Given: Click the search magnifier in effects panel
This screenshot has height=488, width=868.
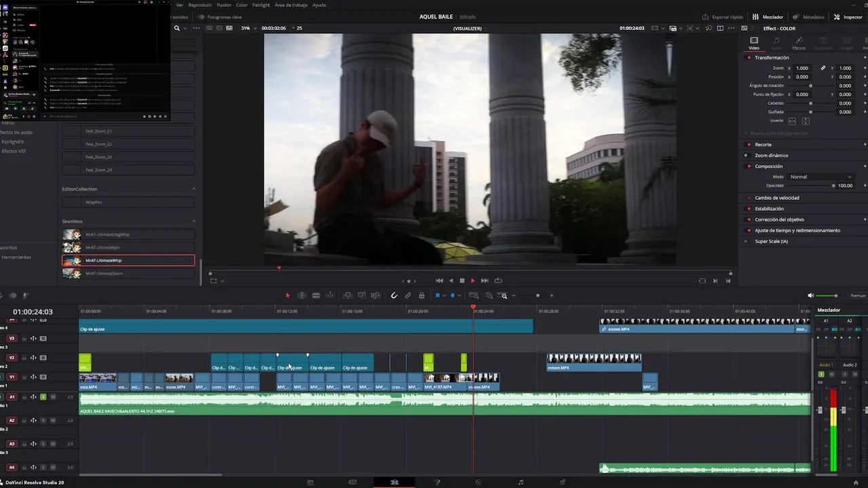Looking at the screenshot, I should tap(177, 28).
